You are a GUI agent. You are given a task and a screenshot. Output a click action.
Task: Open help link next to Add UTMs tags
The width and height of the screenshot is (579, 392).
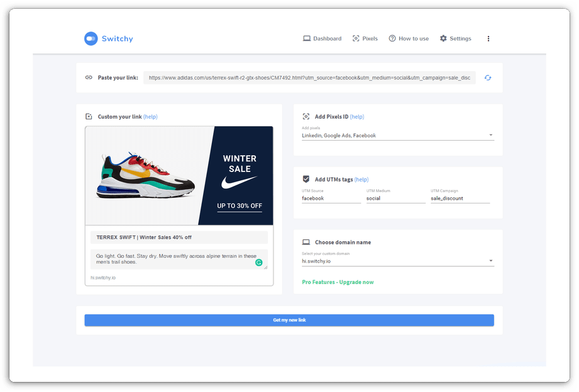click(x=361, y=180)
